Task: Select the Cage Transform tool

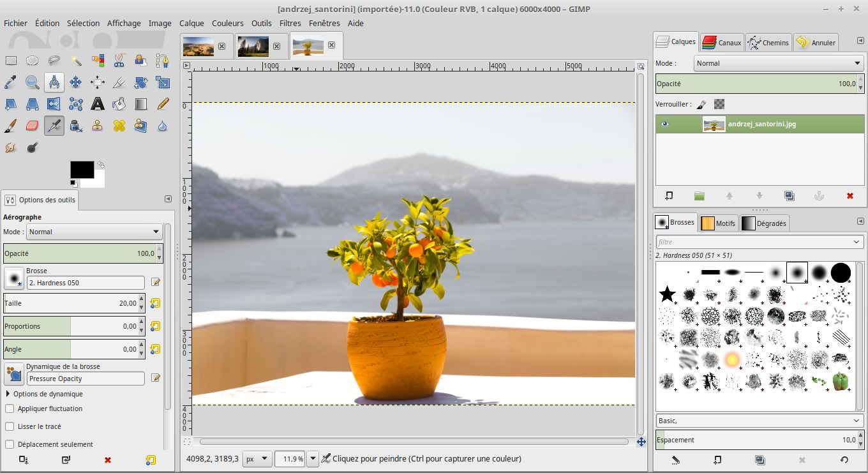Action: coord(76,104)
